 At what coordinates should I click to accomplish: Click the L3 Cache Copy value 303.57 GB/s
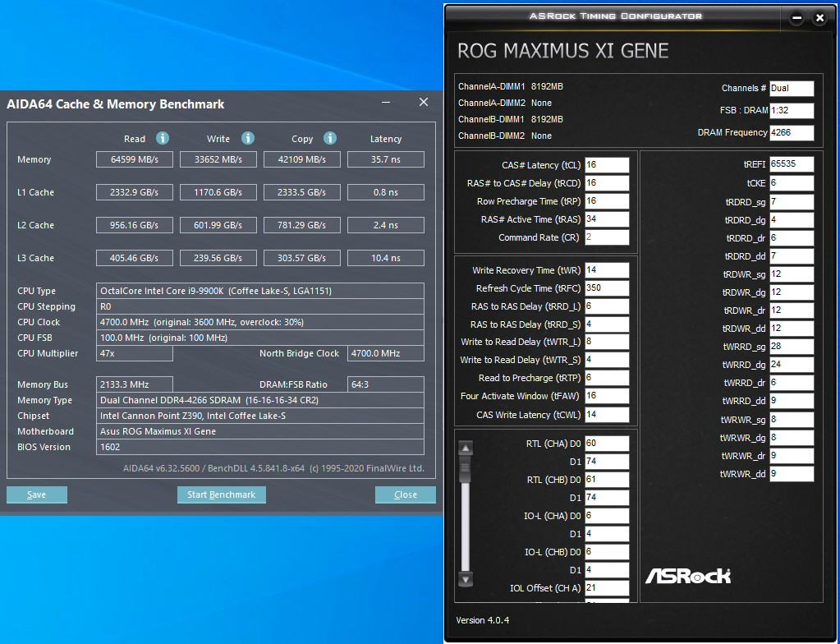[x=301, y=258]
